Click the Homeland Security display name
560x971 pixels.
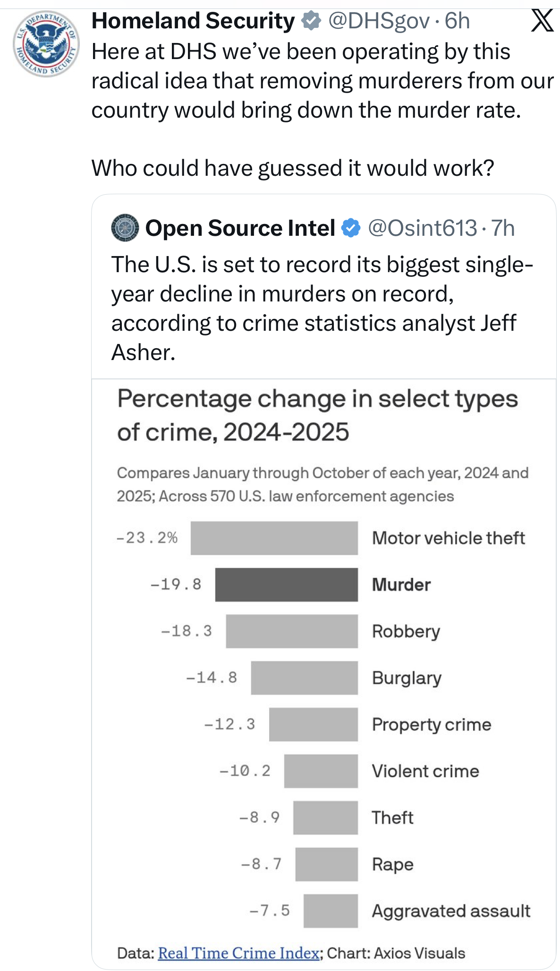point(193,21)
